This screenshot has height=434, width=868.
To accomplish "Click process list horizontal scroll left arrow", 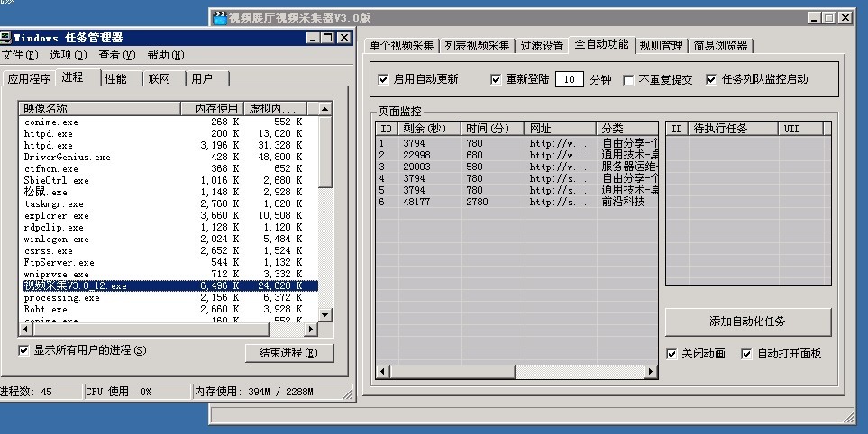I will click(25, 330).
